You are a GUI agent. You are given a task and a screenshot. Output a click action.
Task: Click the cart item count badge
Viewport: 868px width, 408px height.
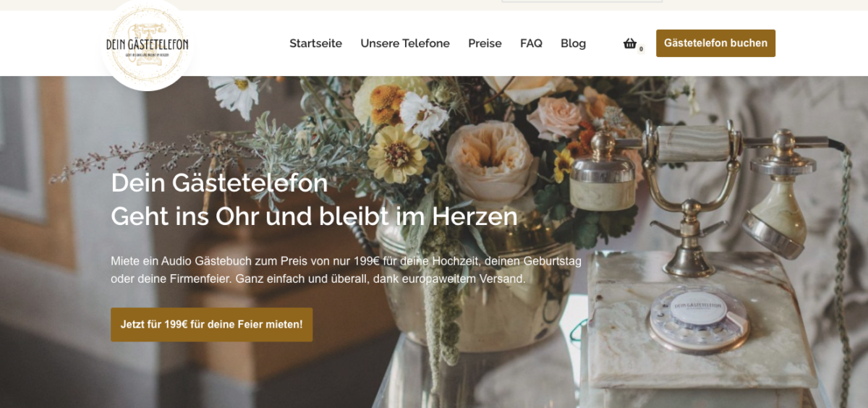(x=641, y=49)
